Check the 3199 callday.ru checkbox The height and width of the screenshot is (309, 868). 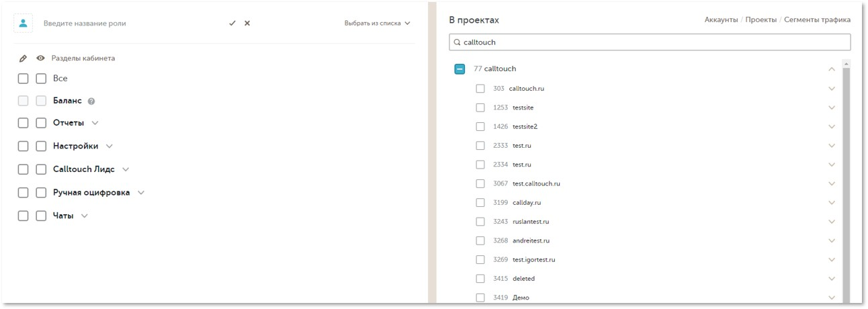click(480, 202)
